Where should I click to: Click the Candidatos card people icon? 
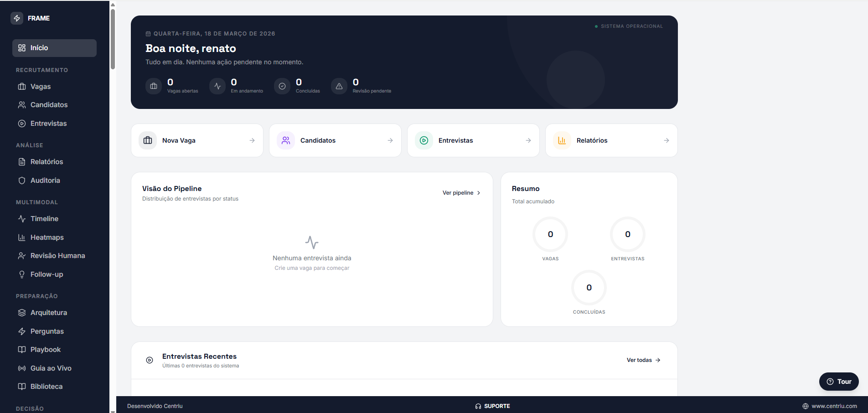pyautogui.click(x=286, y=140)
